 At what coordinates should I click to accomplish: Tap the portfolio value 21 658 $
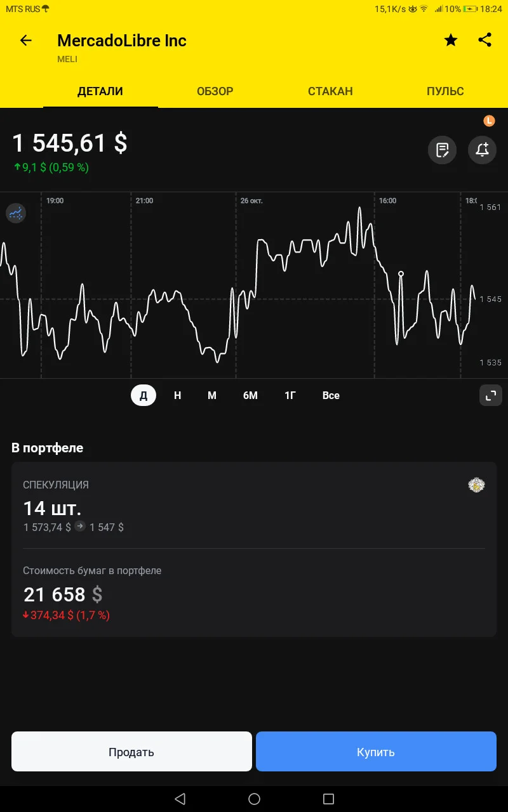click(x=63, y=594)
